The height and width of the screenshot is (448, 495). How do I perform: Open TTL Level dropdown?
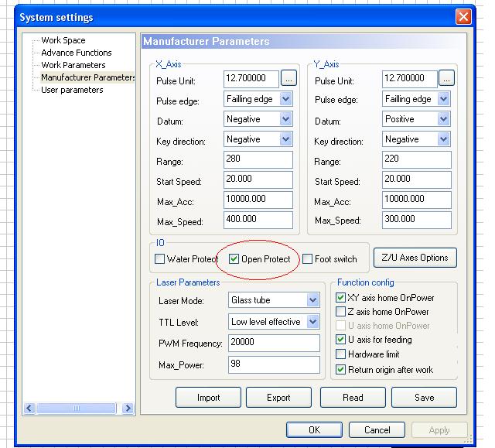312,322
